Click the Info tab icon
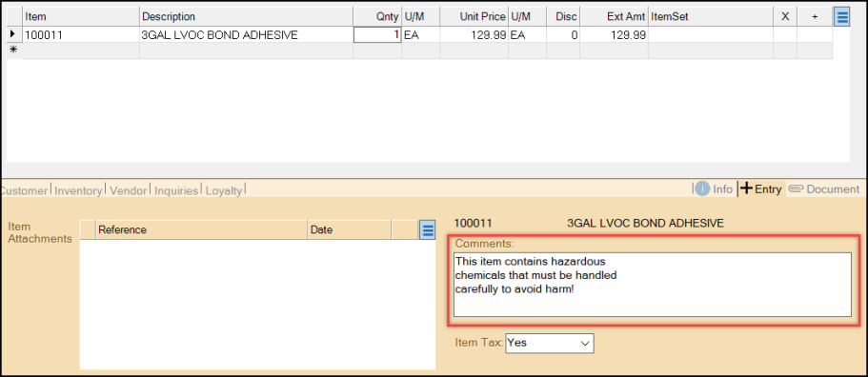This screenshot has width=868, height=377. coord(702,189)
